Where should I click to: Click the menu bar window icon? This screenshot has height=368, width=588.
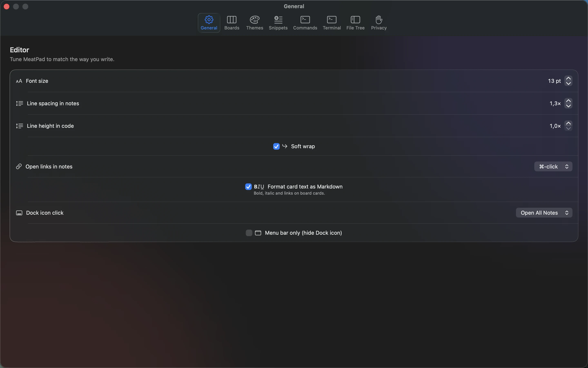point(258,233)
